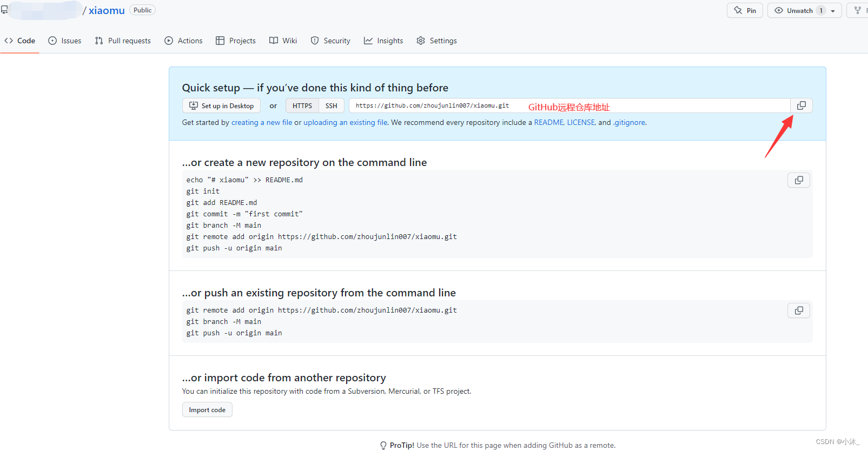This screenshot has height=450, width=868.
Task: Click the pin icon on Pin button
Action: pyautogui.click(x=738, y=10)
